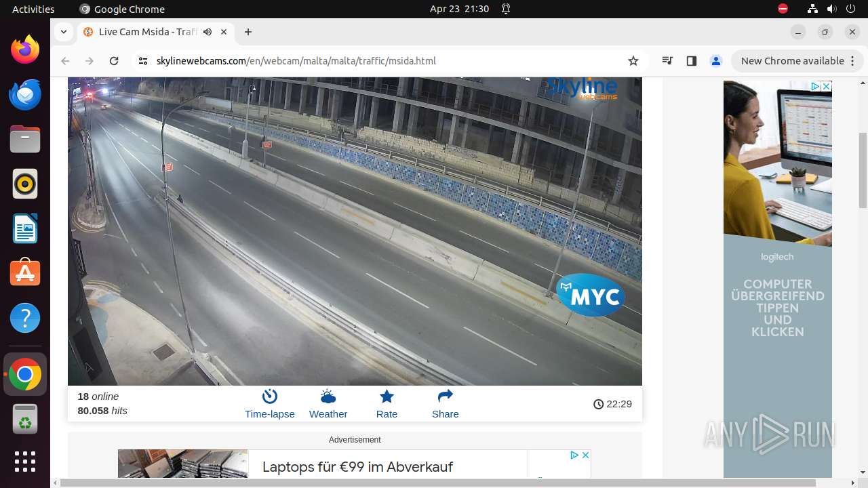Click the laptops ad thumbnail image
Viewport: 868px width, 488px height.
point(183,464)
